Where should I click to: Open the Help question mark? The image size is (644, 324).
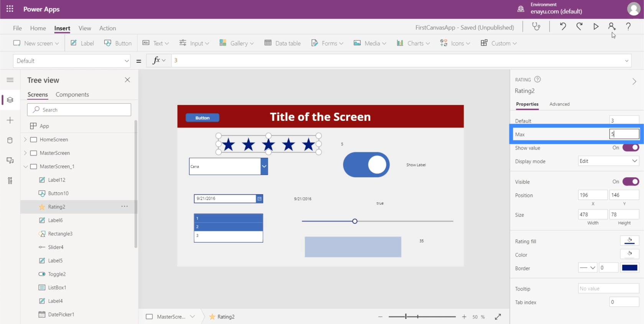tap(628, 26)
